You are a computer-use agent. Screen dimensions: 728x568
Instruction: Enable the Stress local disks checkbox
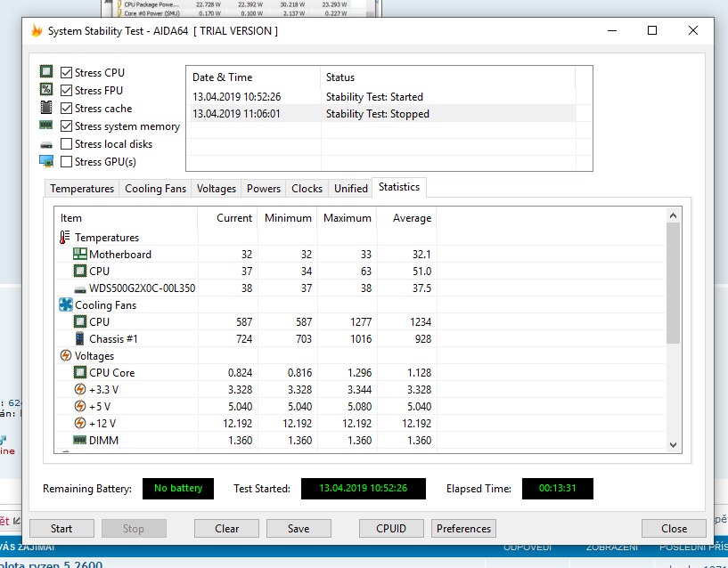point(67,144)
